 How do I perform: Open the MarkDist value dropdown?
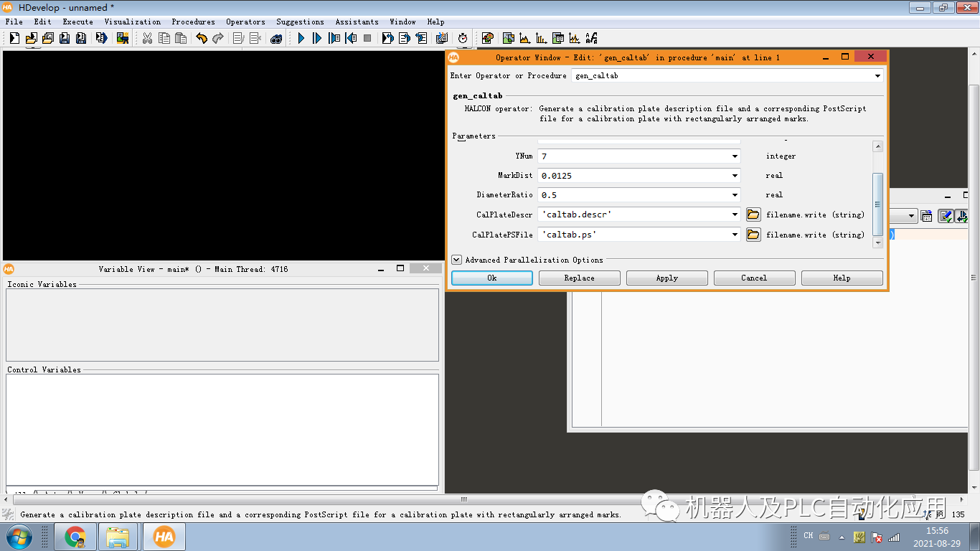pos(735,175)
